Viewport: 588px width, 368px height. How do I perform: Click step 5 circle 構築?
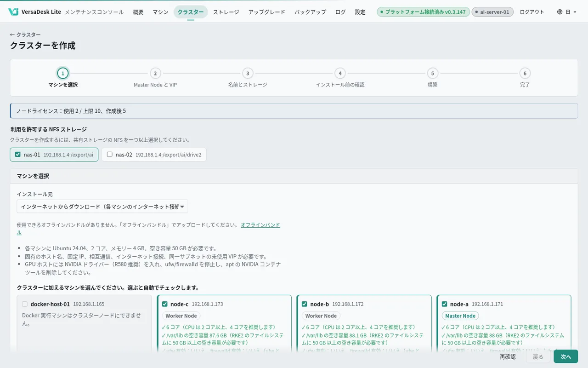click(x=433, y=73)
